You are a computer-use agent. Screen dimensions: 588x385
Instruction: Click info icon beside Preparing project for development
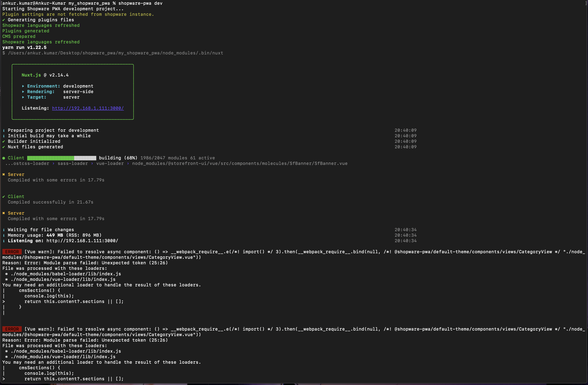(x=4, y=130)
